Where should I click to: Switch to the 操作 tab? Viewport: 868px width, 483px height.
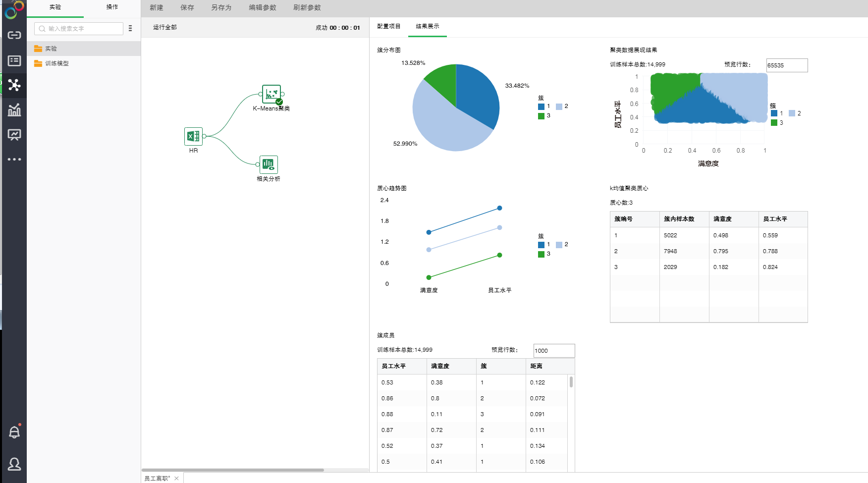pos(112,7)
